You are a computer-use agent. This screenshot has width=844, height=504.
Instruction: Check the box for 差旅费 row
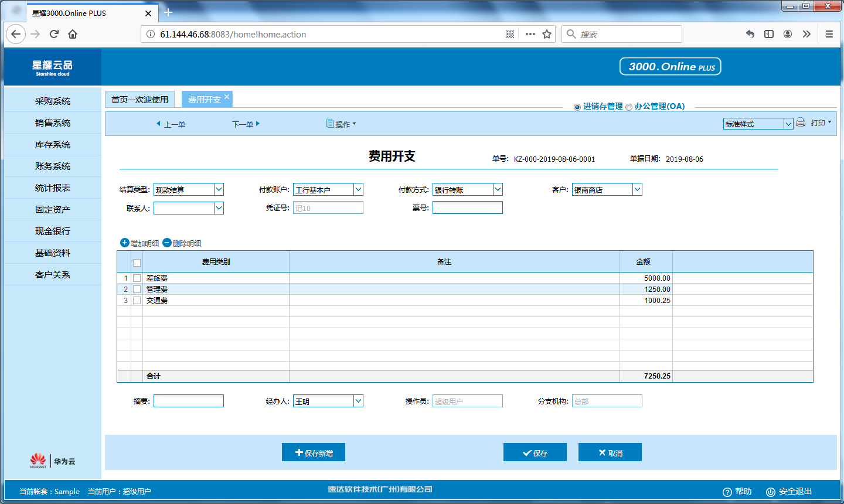[x=137, y=278]
